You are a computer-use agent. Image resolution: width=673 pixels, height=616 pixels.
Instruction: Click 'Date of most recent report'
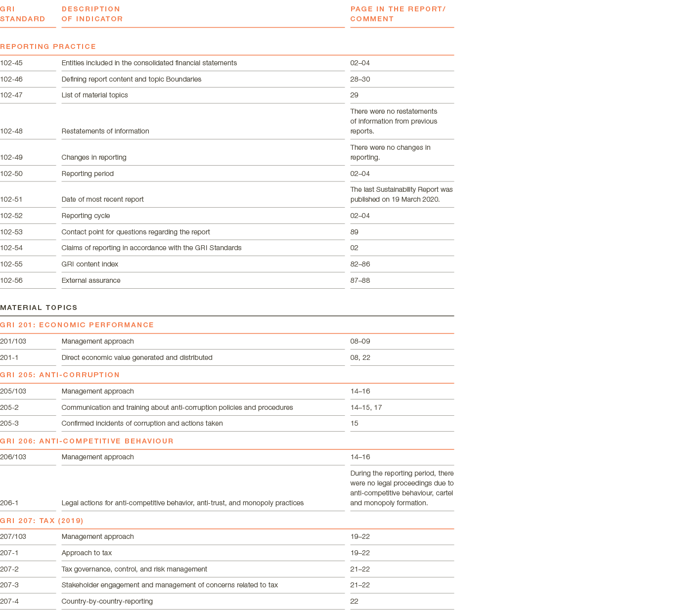[103, 199]
